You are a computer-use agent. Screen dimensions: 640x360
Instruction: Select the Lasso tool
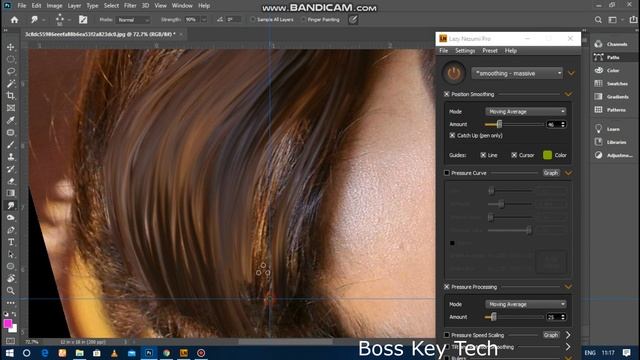click(x=11, y=71)
